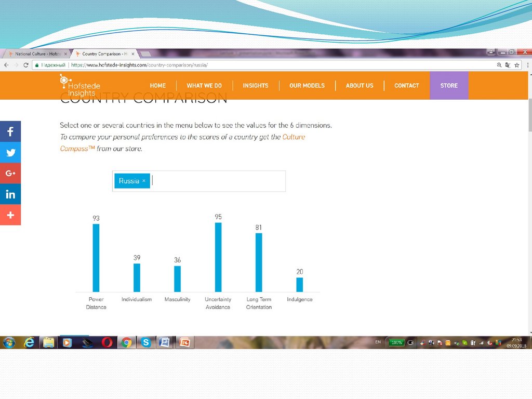The image size is (532, 399).
Task: Click the Power Distance bar (93)
Action: [96, 258]
